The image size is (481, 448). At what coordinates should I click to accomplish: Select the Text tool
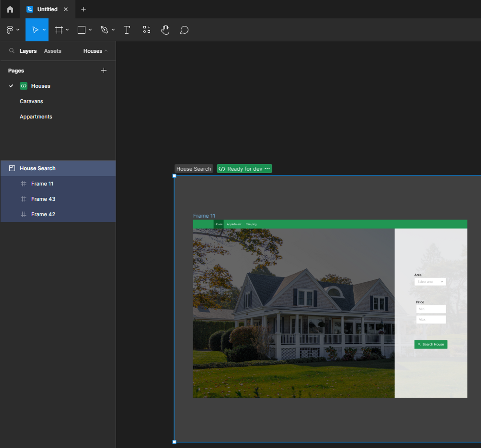[x=127, y=30]
